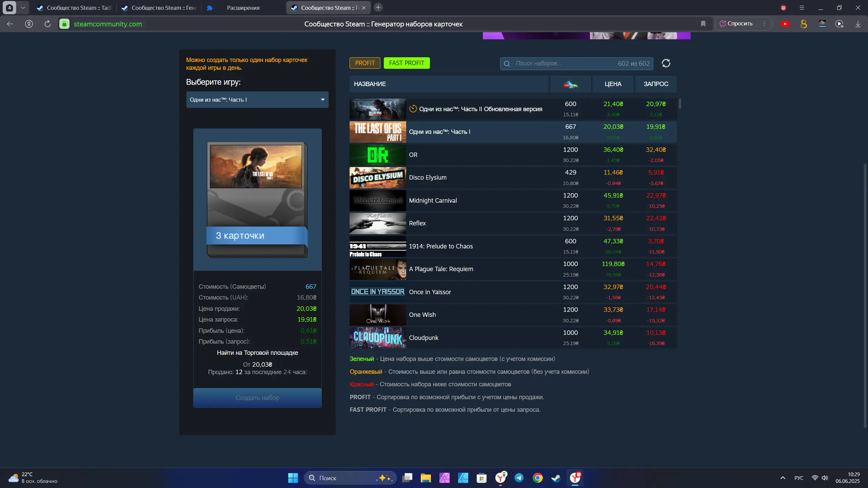
Task: Open Google Chrome from the taskbar
Action: (537, 478)
